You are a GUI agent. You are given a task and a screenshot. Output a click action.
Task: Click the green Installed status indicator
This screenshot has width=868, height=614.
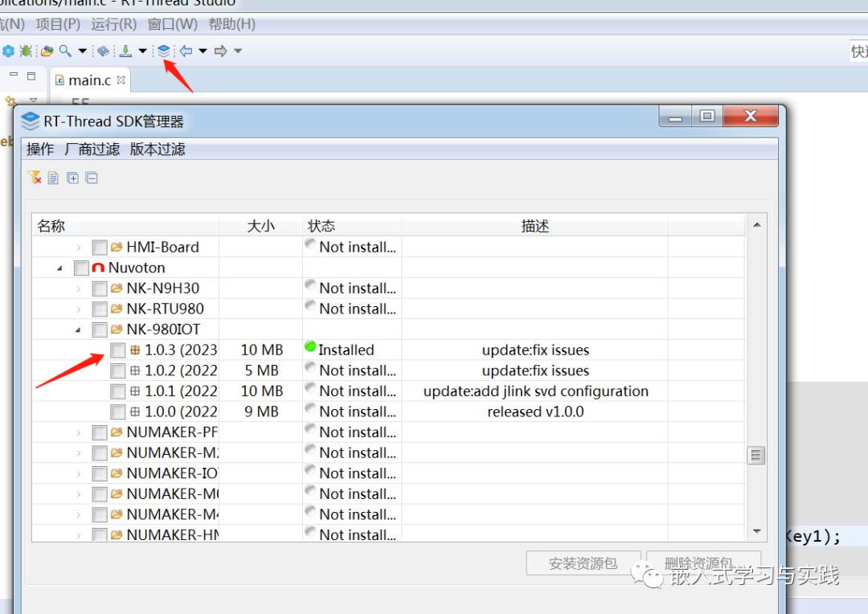[x=310, y=346]
